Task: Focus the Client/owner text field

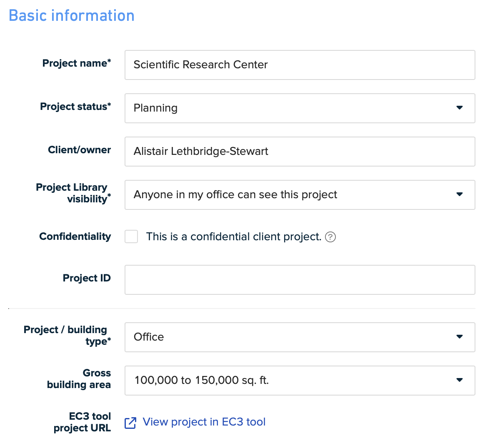Action: point(300,152)
